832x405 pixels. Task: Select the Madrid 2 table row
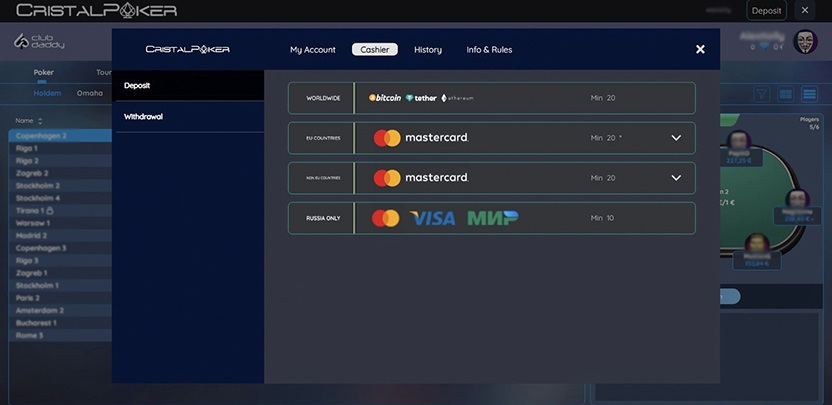point(60,236)
